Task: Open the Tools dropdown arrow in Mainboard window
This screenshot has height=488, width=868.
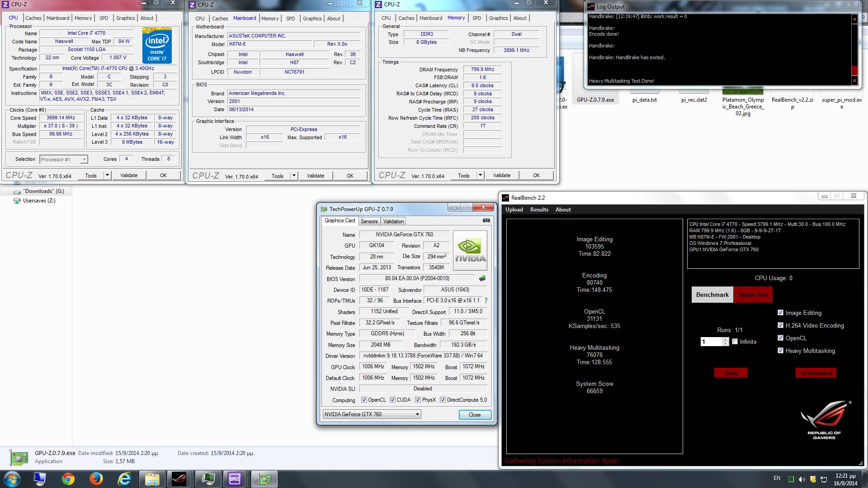Action: pos(294,176)
